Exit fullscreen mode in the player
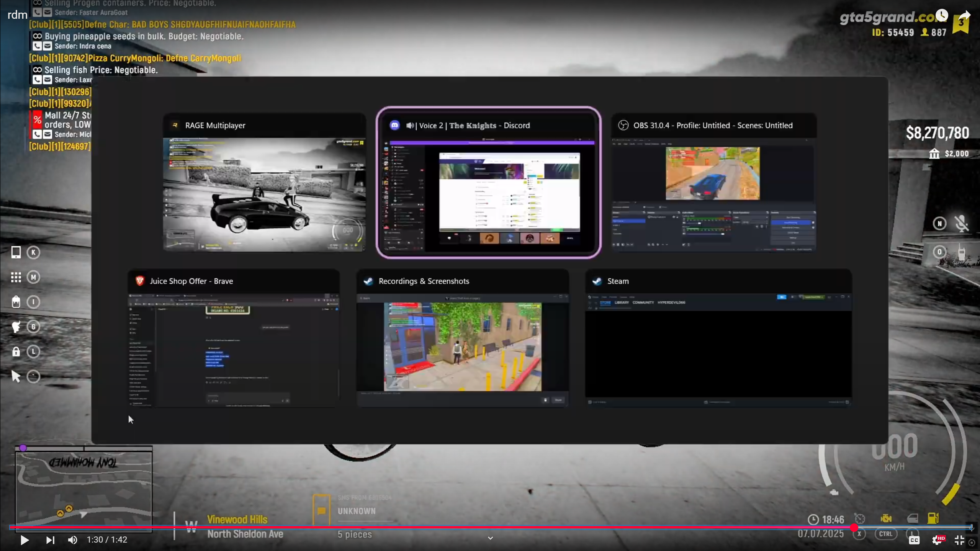This screenshot has height=551, width=980. (x=960, y=540)
